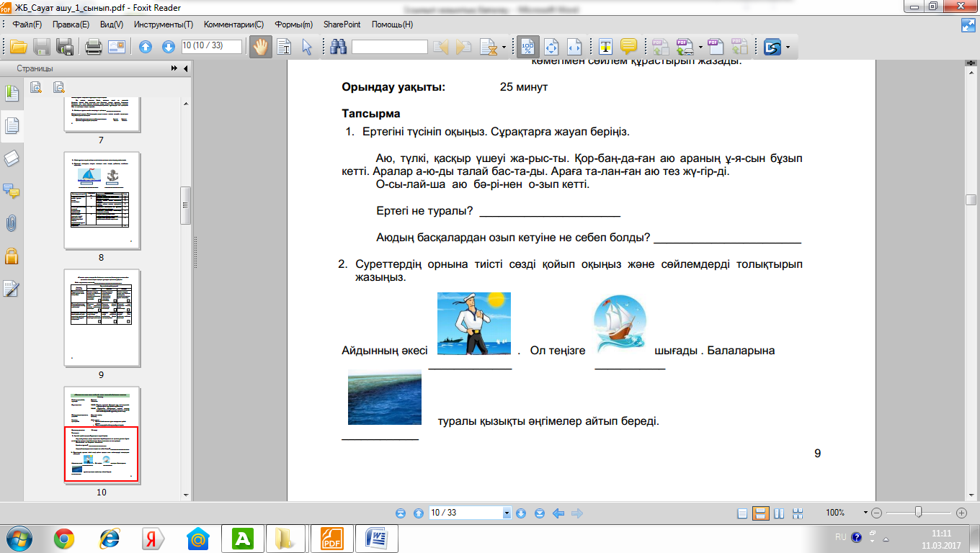This screenshot has height=553, width=980.
Task: Click the Windows Start button
Action: (x=19, y=538)
